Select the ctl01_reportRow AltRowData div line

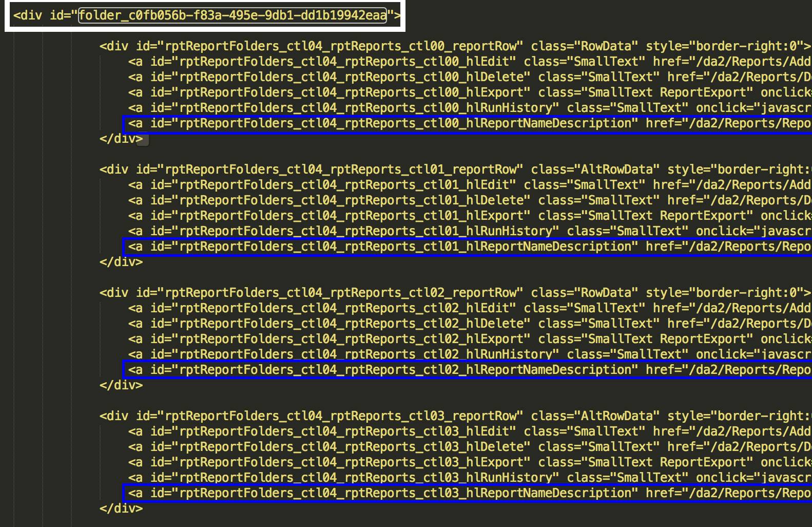455,170
